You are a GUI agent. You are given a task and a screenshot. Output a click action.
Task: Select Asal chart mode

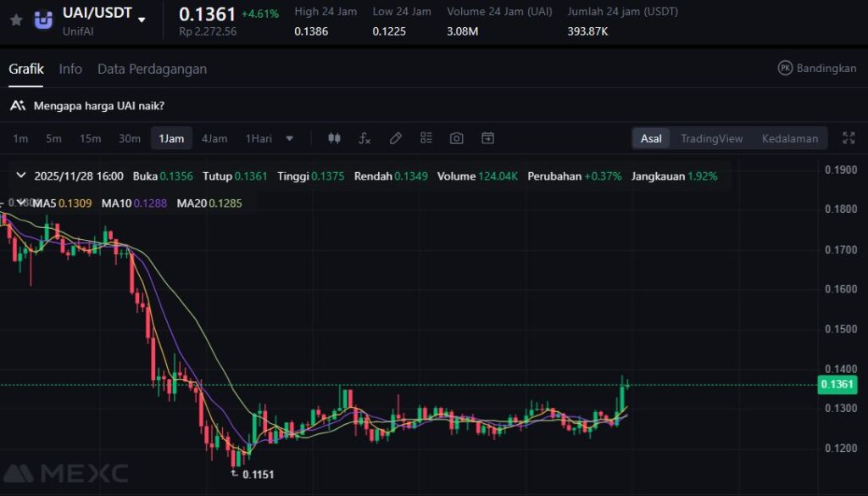[651, 138]
